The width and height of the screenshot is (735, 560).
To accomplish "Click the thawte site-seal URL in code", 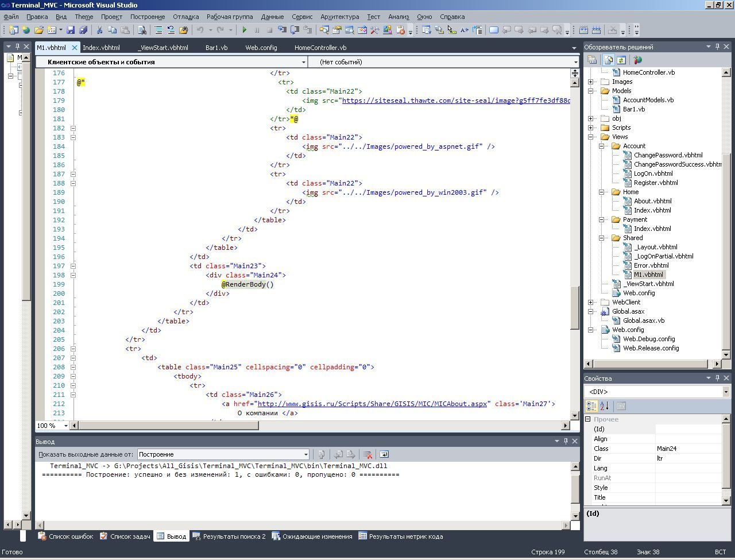I will [x=456, y=101].
